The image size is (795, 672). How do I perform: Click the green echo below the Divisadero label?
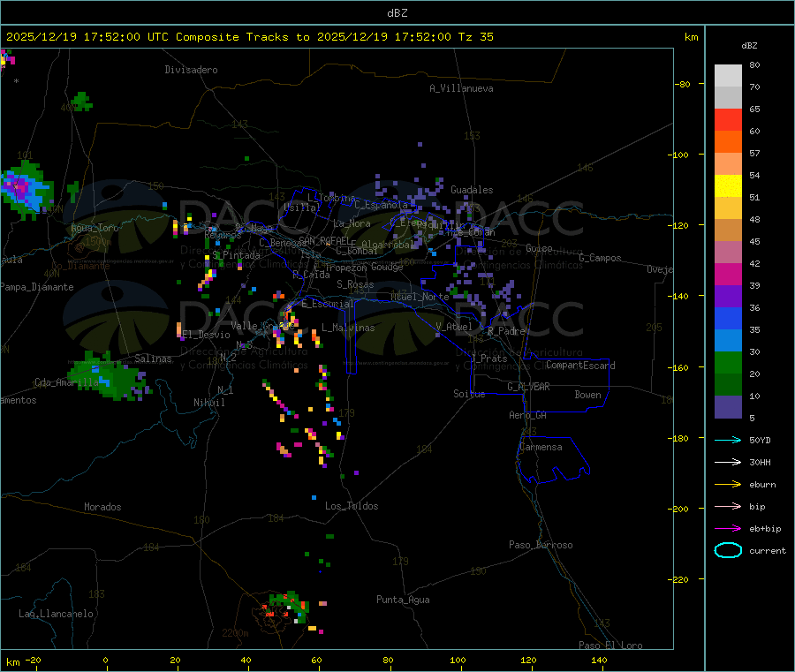(81, 102)
